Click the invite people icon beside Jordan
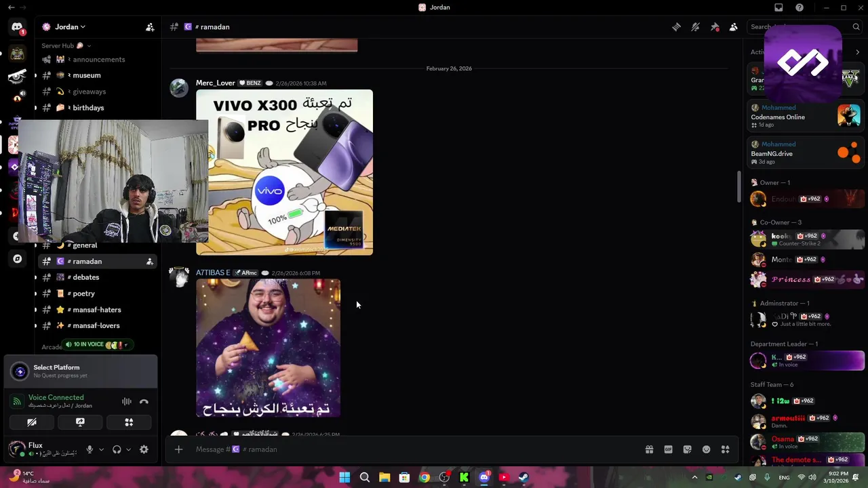 (x=150, y=27)
